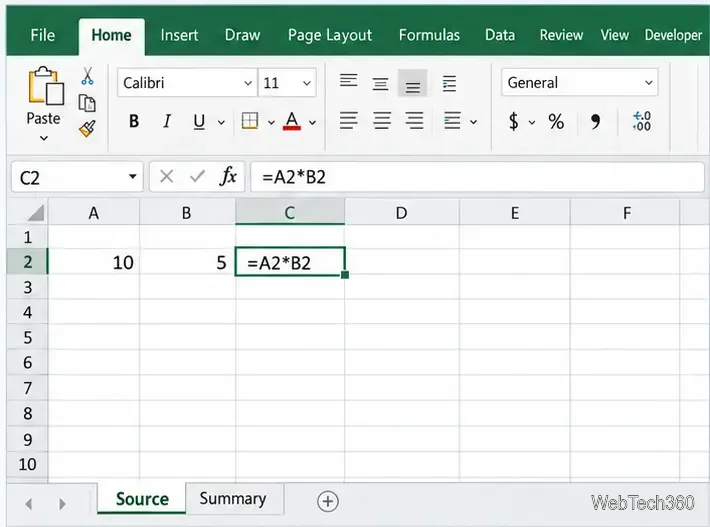Click the Paste clipboard icon

(46, 85)
